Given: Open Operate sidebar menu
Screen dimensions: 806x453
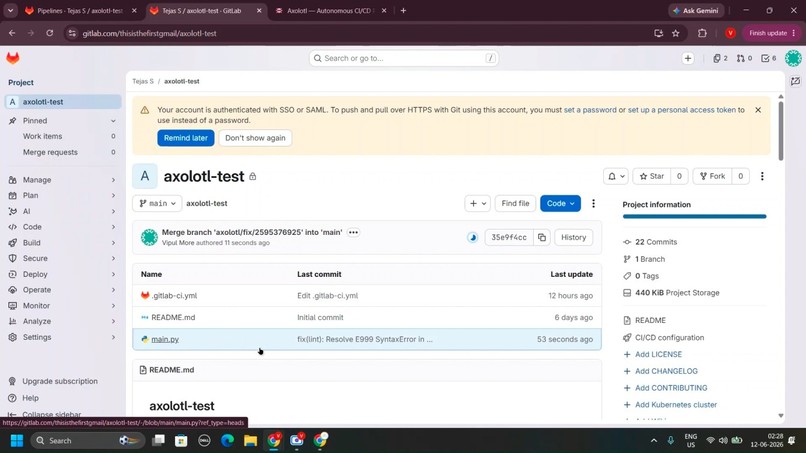Looking at the screenshot, I should click(63, 290).
